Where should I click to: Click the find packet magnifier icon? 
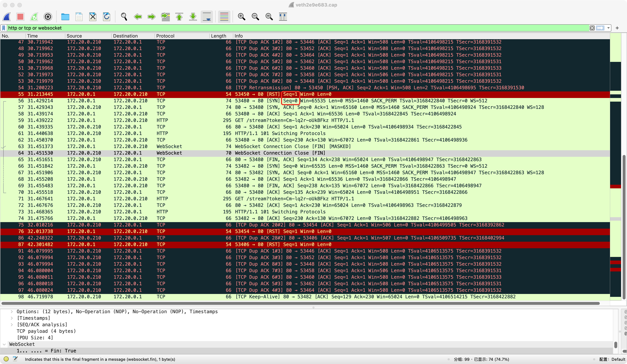pyautogui.click(x=124, y=17)
